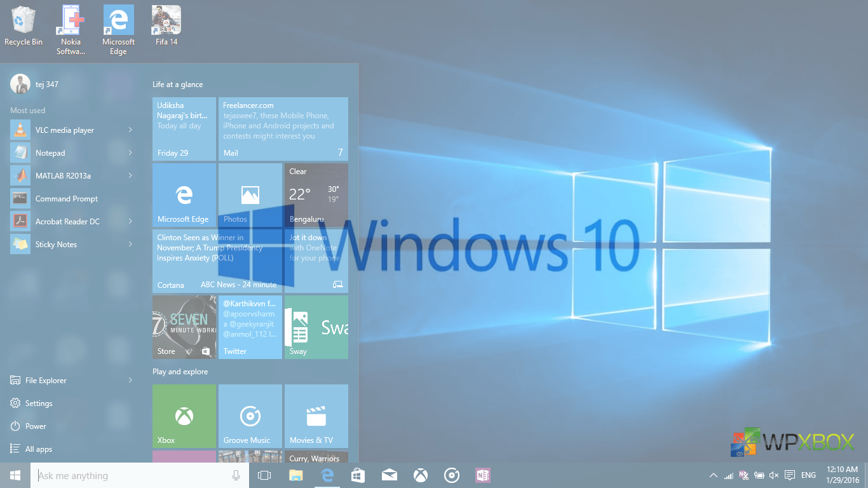This screenshot has width=868, height=488.
Task: Open Mail from the taskbar
Action: point(390,475)
